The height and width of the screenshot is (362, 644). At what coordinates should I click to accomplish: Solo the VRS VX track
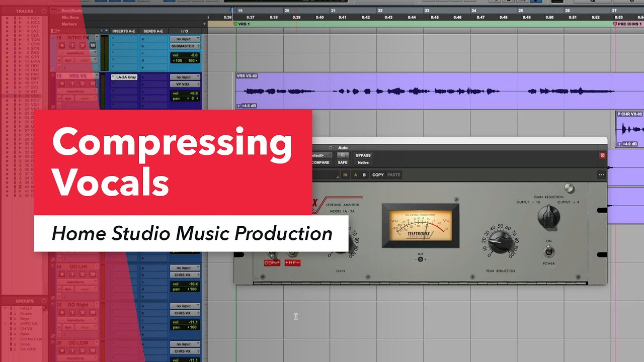(x=83, y=84)
